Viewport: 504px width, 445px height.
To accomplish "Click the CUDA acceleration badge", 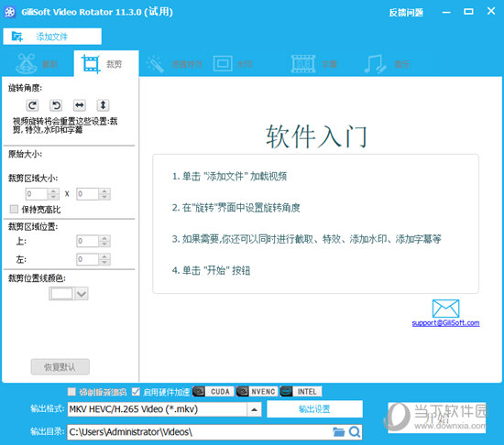I will coord(214,392).
